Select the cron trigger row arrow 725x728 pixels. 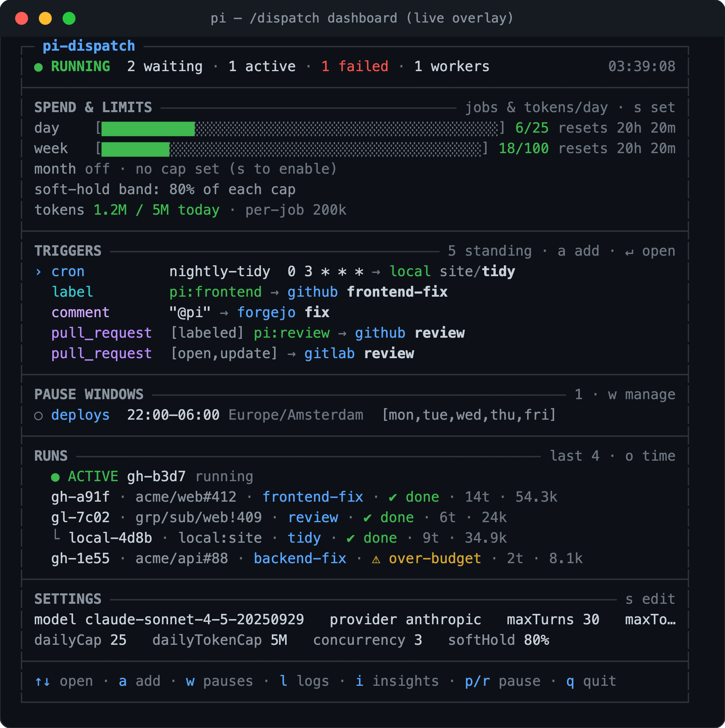(39, 272)
